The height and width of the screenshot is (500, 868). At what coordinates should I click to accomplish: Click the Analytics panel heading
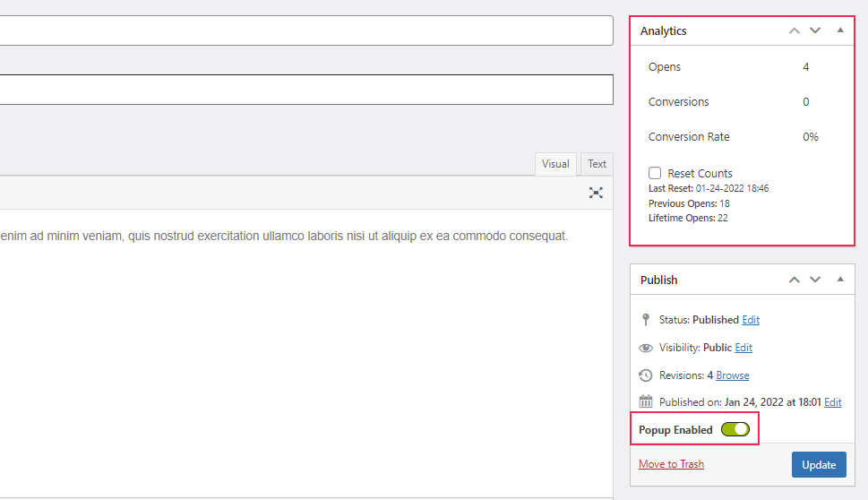(x=663, y=31)
